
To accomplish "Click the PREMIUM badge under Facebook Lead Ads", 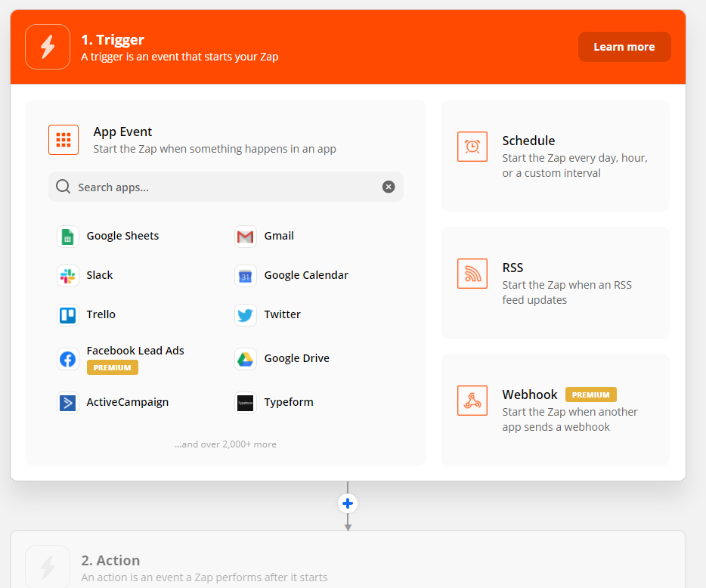I will point(112,367).
